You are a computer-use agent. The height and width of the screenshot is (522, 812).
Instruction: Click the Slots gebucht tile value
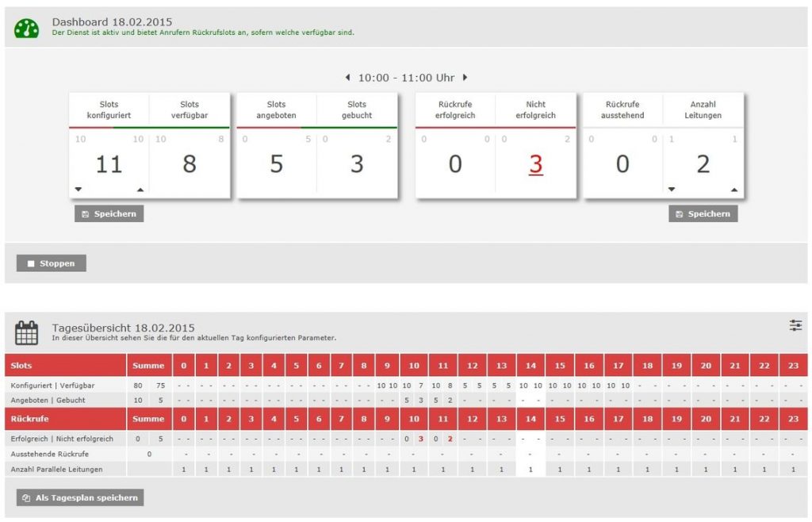point(357,164)
